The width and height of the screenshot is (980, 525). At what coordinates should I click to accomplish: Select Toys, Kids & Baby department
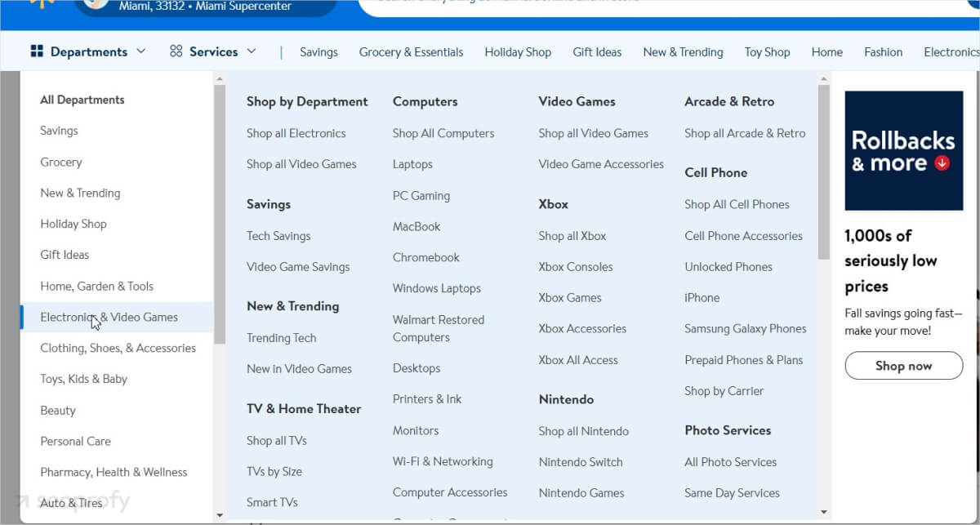(83, 379)
